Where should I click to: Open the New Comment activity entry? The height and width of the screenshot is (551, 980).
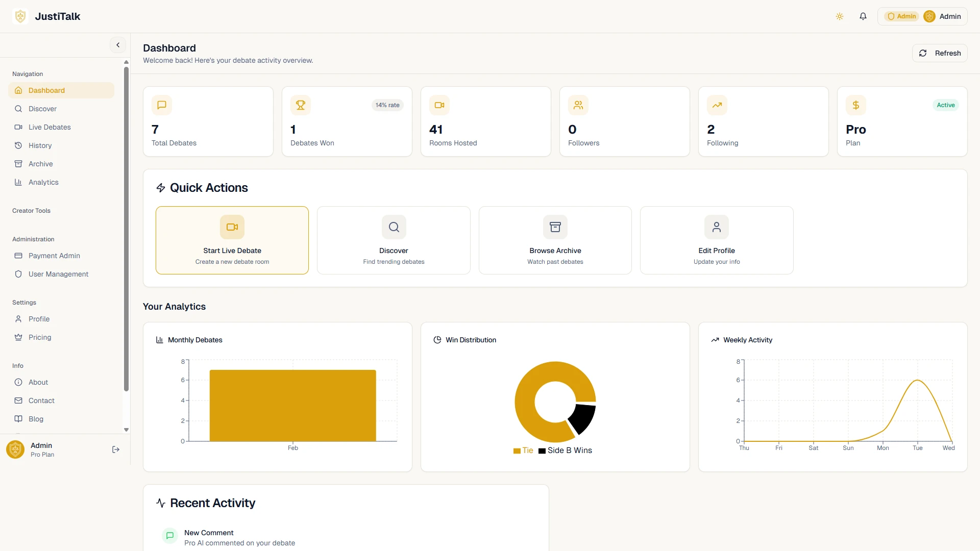[346, 537]
